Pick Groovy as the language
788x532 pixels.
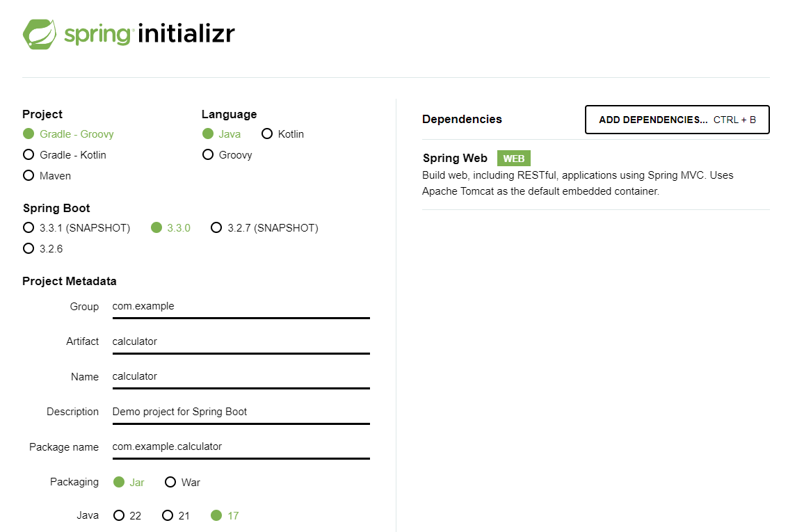pos(227,154)
